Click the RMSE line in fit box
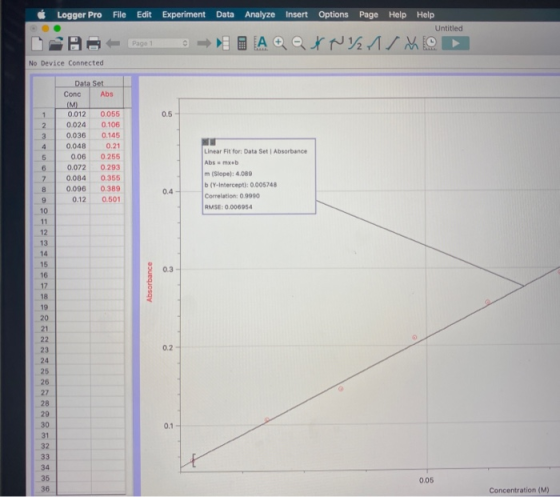Viewport: 560px width, 497px height. point(228,207)
